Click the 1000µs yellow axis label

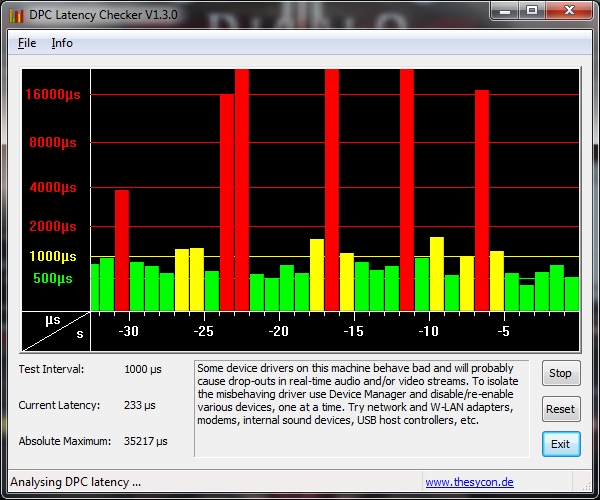53,256
